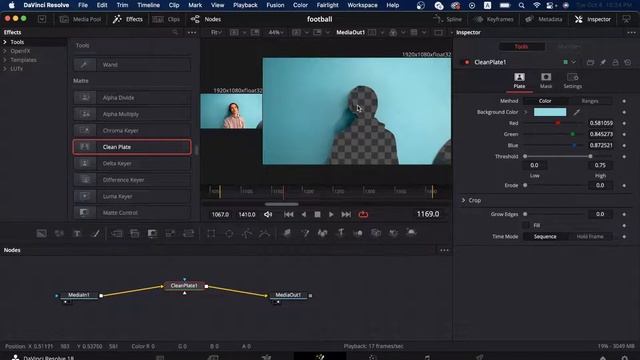Open the File menu

[83, 5]
